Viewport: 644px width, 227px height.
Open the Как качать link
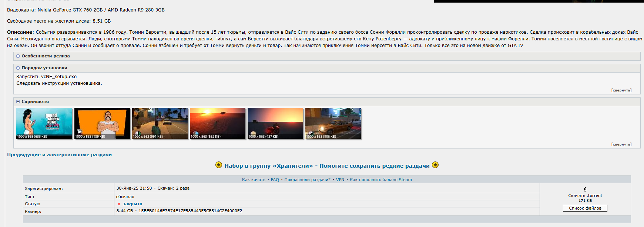pos(254,180)
